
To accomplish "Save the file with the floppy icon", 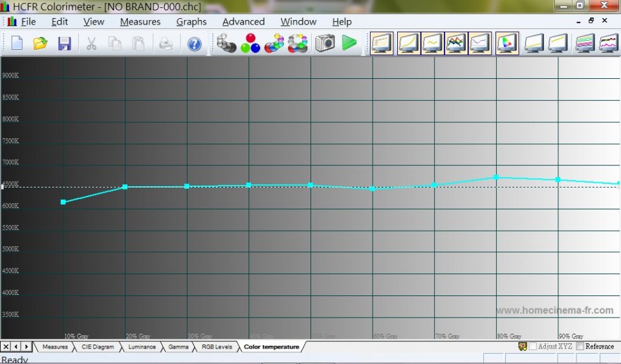I will tap(64, 43).
